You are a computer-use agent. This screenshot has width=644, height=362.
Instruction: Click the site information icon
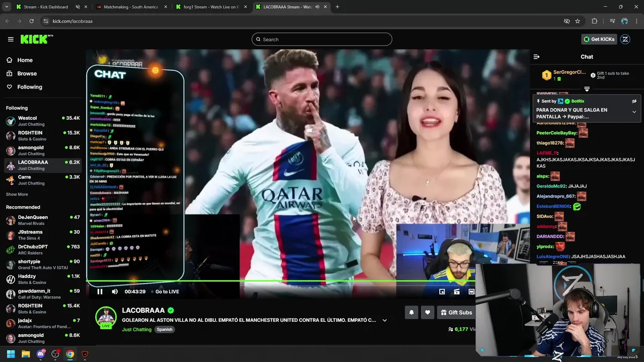click(x=46, y=21)
